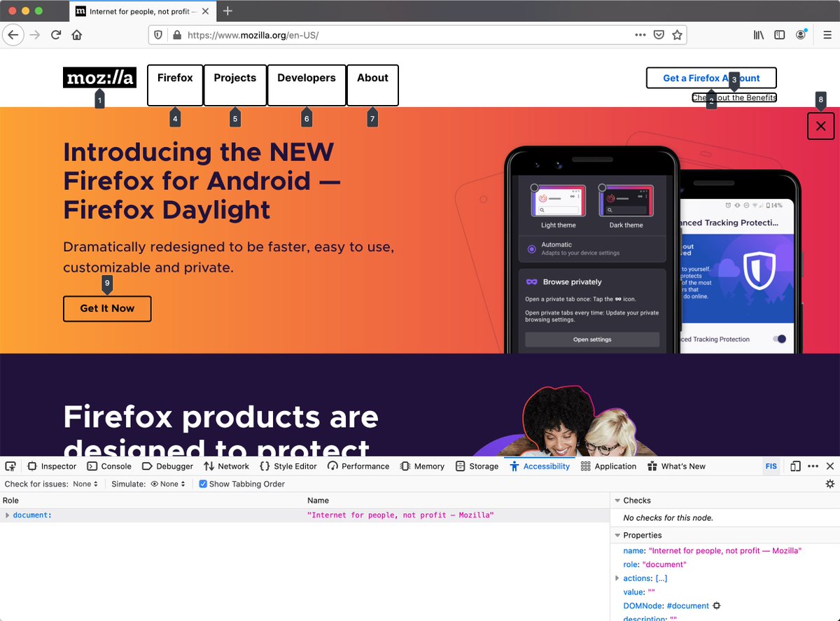
Task: Switch to the Storage tab
Action: (x=477, y=466)
